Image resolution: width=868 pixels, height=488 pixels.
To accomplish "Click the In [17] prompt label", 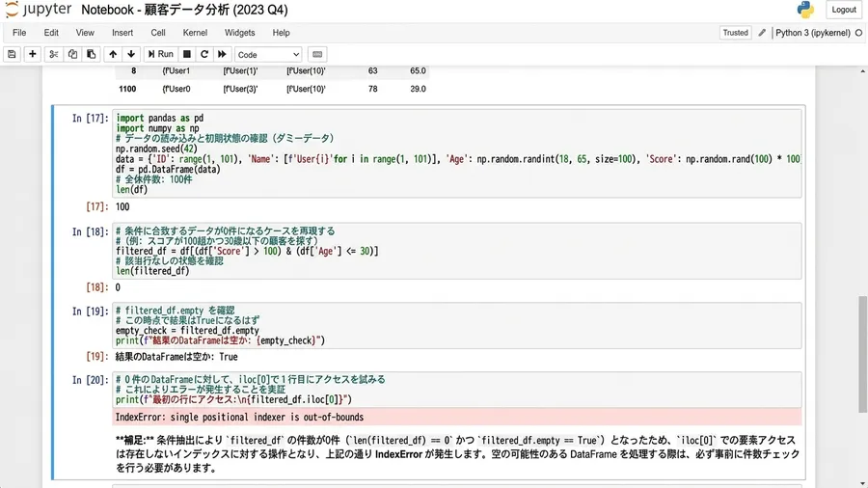I will [91, 119].
